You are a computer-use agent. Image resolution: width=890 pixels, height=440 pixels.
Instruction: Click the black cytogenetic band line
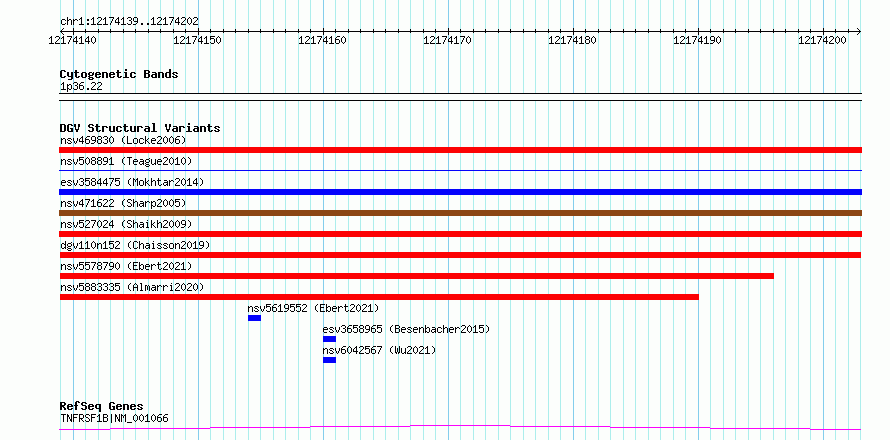[x=460, y=97]
